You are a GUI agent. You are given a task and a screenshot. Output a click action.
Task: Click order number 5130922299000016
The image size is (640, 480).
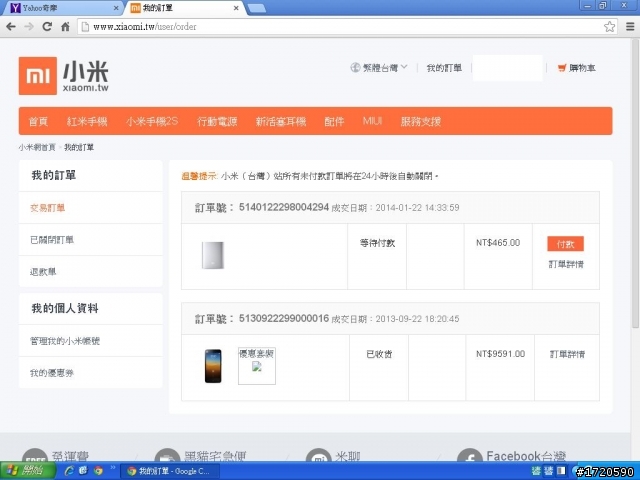[x=284, y=318]
